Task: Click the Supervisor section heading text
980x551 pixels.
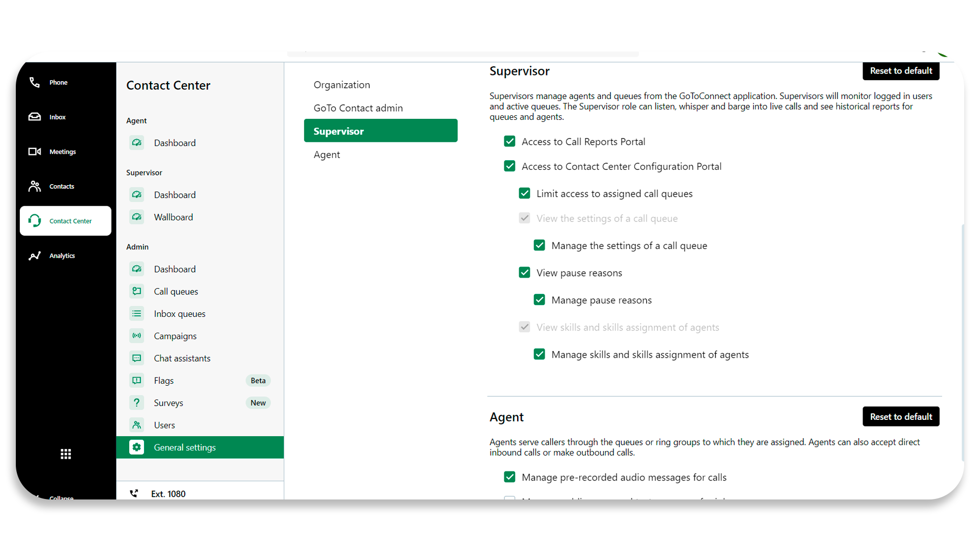Action: (x=519, y=71)
